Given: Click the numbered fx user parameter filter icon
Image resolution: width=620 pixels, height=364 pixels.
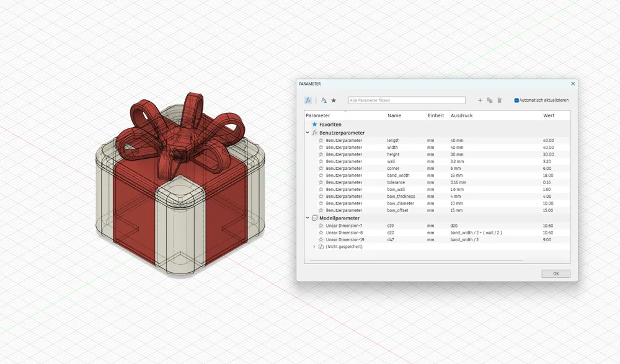Looking at the screenshot, I should (x=323, y=99).
